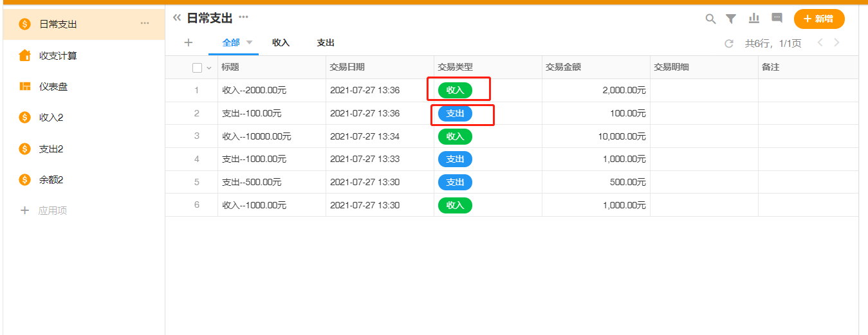Screen dimensions: 868x335
Task: Refresh the table with the reload icon
Action: click(x=729, y=44)
